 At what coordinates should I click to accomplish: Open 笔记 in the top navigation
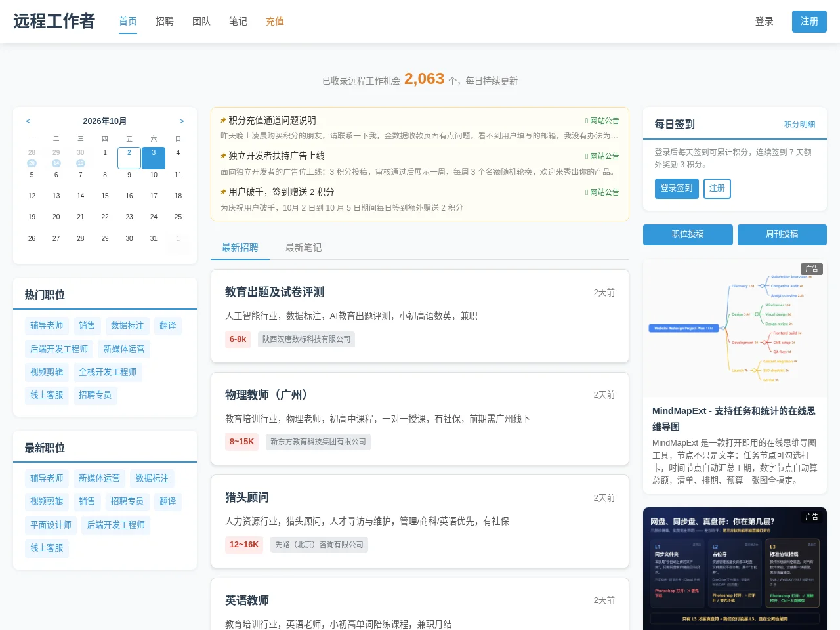[x=238, y=22]
